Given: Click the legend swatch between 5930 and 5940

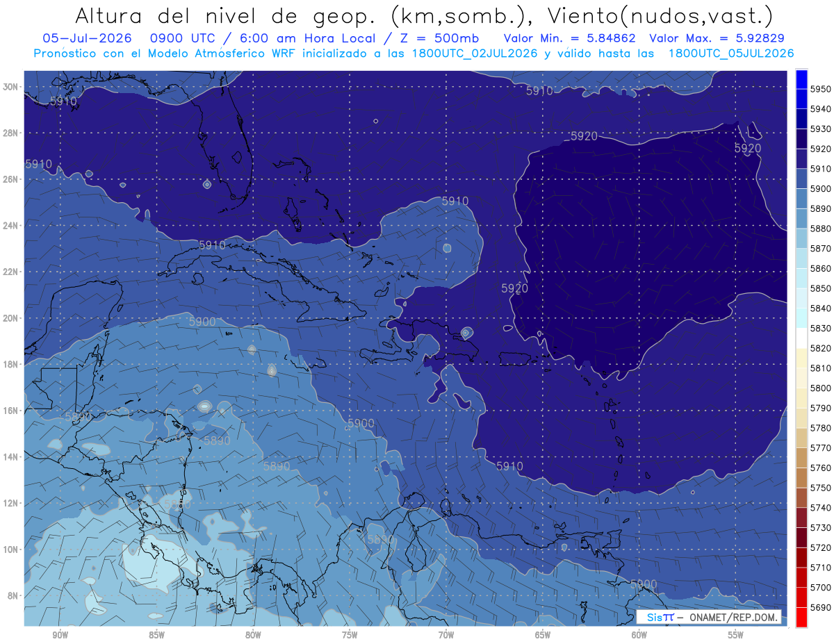Looking at the screenshot, I should point(801,119).
